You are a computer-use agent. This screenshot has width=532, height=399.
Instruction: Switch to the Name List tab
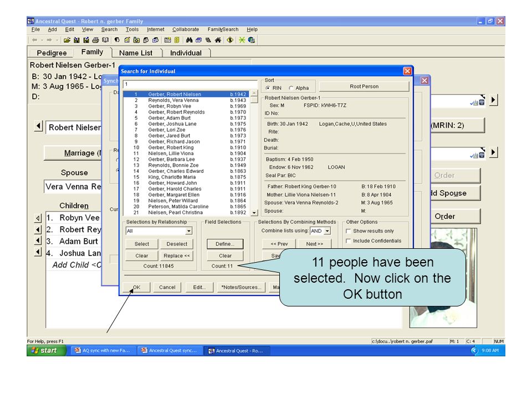[136, 53]
